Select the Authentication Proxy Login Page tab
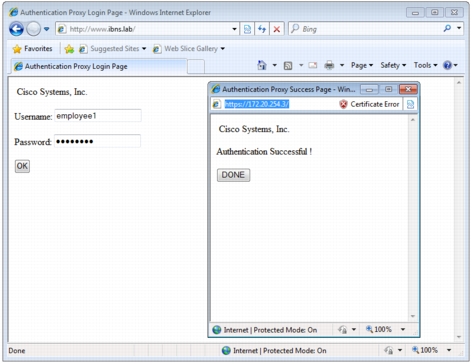 [x=99, y=66]
